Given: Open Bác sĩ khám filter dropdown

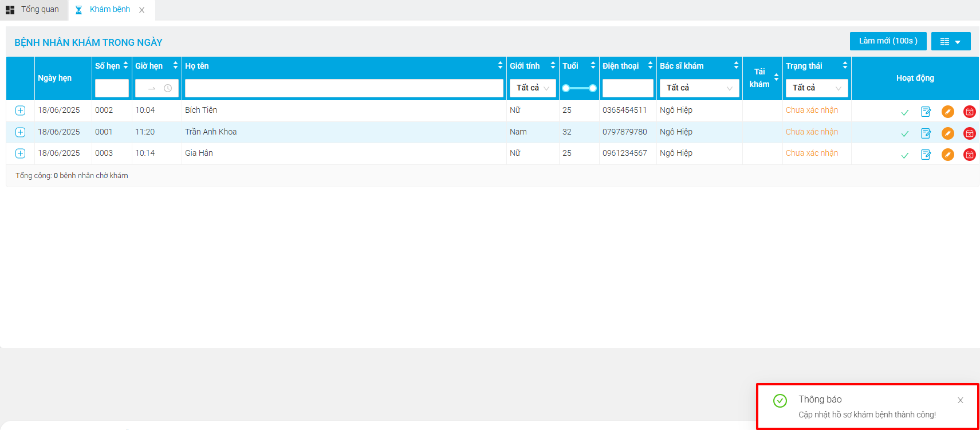Looking at the screenshot, I should click(699, 88).
